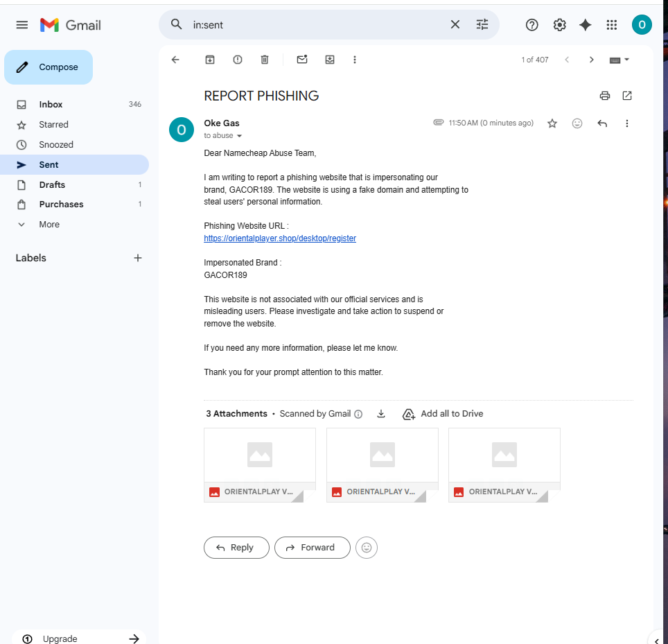Click the Gmail logo

coord(71,25)
